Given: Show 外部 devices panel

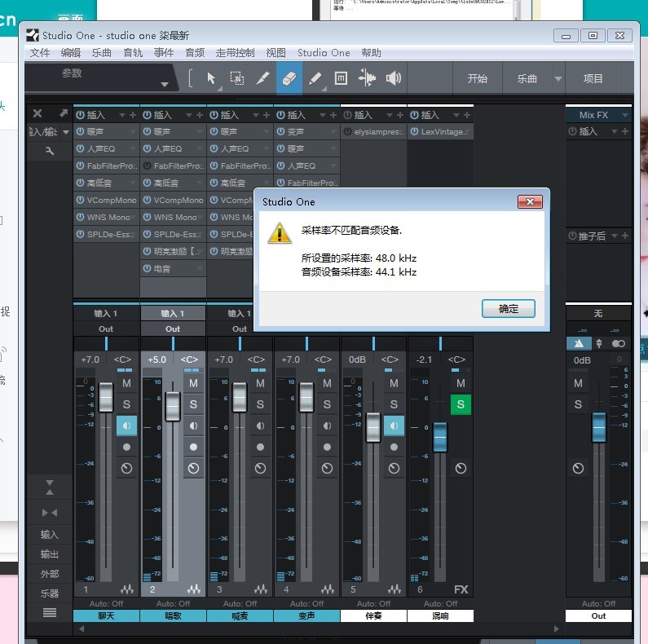Looking at the screenshot, I should click(50, 574).
